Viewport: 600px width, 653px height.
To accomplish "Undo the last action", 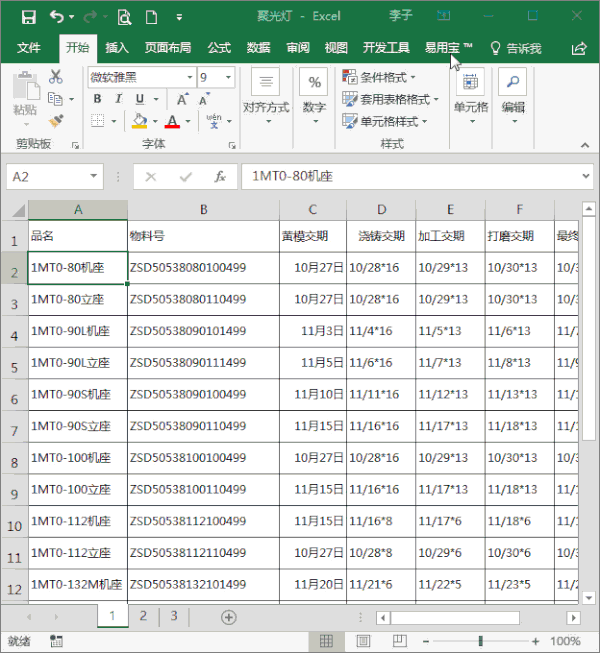I will (x=57, y=17).
